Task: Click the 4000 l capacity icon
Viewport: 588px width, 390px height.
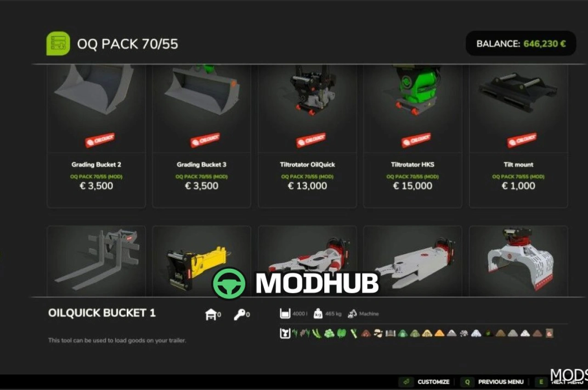Action: click(285, 314)
